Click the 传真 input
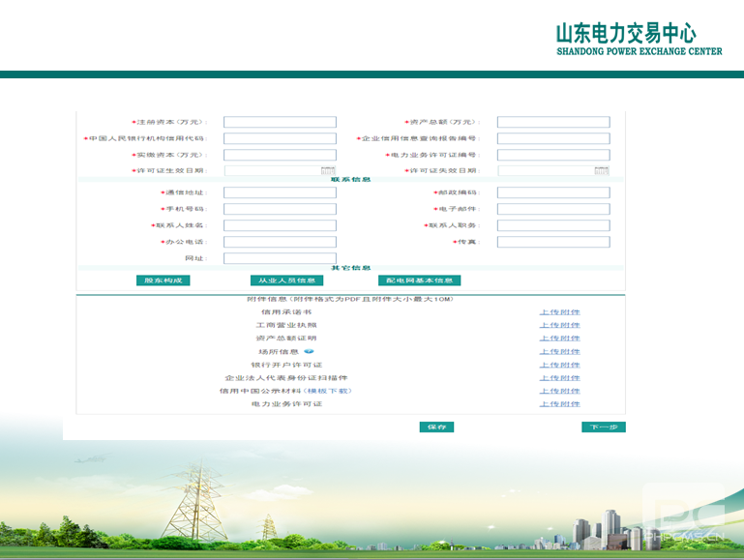 coord(553,242)
